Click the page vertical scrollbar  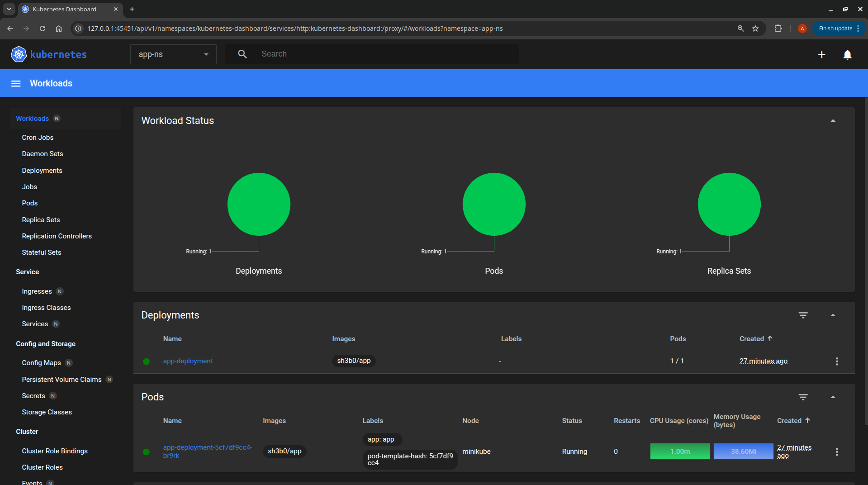point(866,262)
